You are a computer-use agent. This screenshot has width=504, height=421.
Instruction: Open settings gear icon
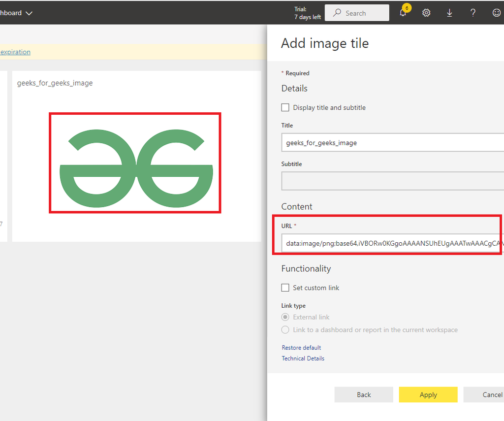[x=426, y=13]
